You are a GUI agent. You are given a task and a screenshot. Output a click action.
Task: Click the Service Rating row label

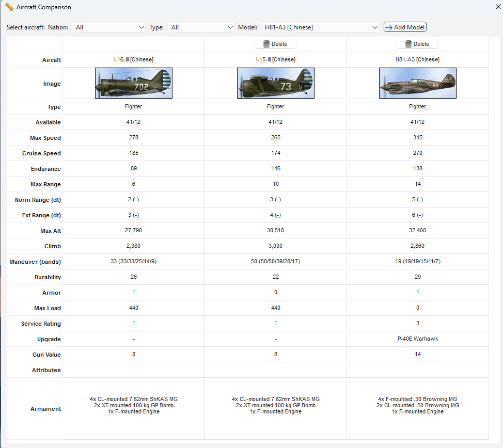[41, 324]
